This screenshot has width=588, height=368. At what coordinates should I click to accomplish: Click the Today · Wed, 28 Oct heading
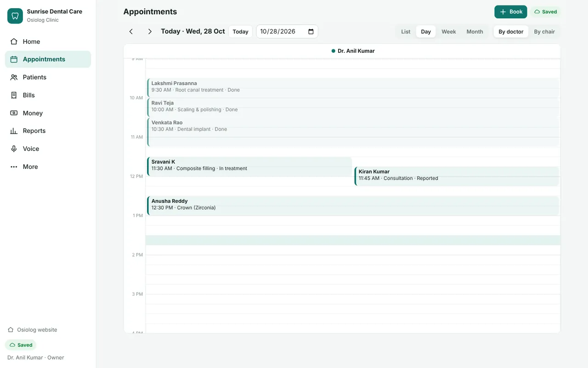point(193,31)
